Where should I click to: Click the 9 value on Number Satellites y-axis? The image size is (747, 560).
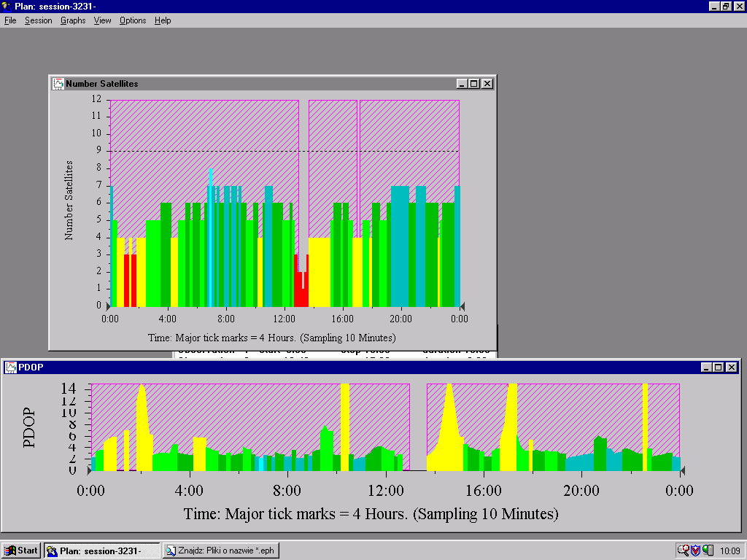tap(98, 150)
